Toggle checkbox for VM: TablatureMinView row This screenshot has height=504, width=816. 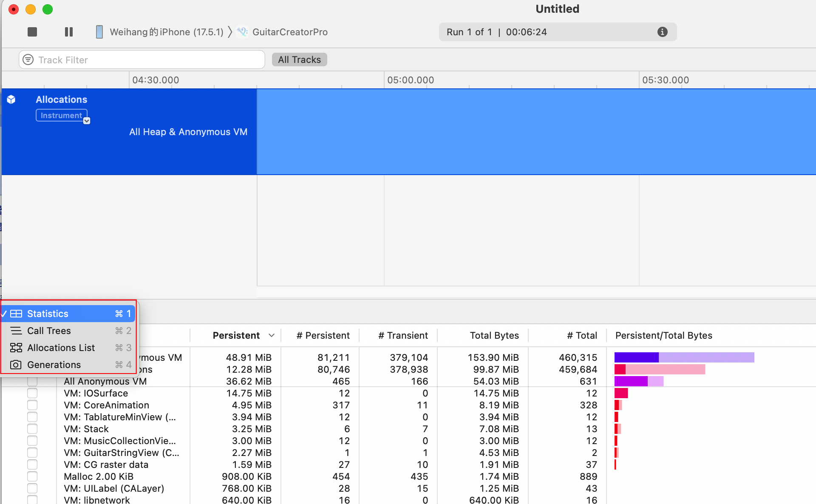click(32, 417)
